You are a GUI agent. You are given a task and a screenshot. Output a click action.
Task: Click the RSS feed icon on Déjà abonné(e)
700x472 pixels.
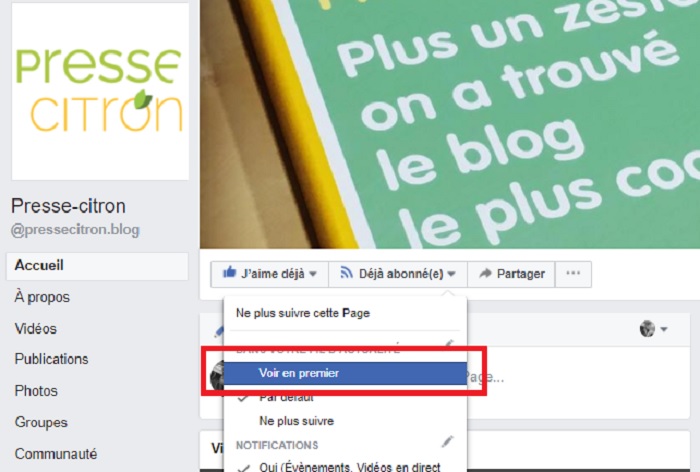tap(346, 272)
